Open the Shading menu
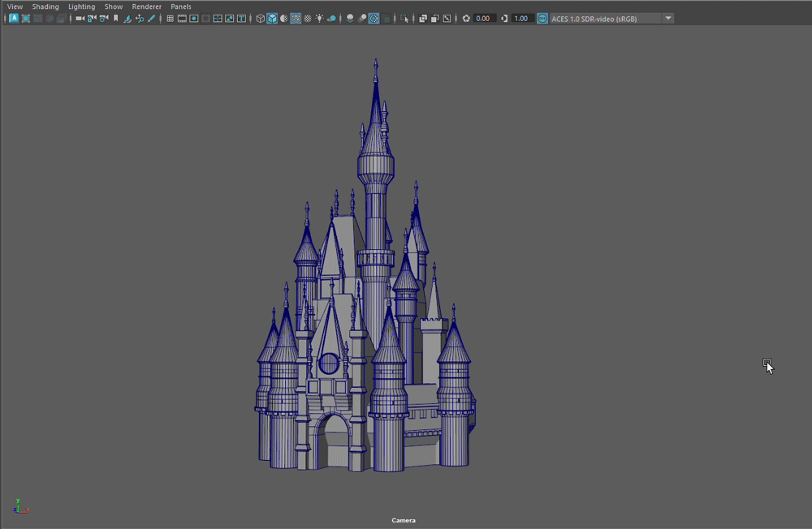This screenshot has width=812, height=529. 45,6
